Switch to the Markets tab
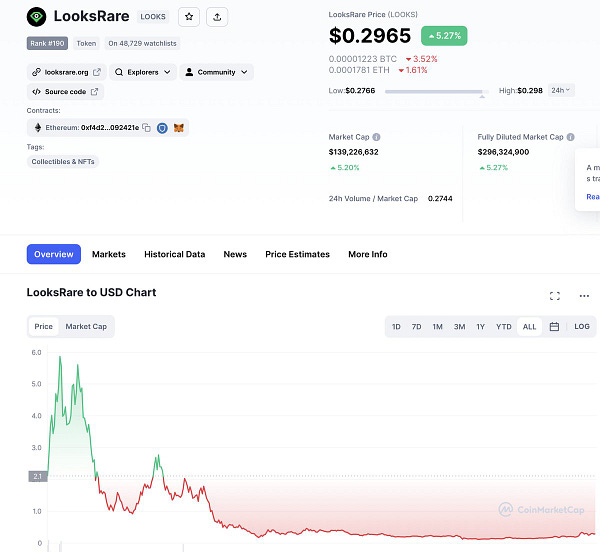Image resolution: width=600 pixels, height=552 pixels. pyautogui.click(x=109, y=254)
